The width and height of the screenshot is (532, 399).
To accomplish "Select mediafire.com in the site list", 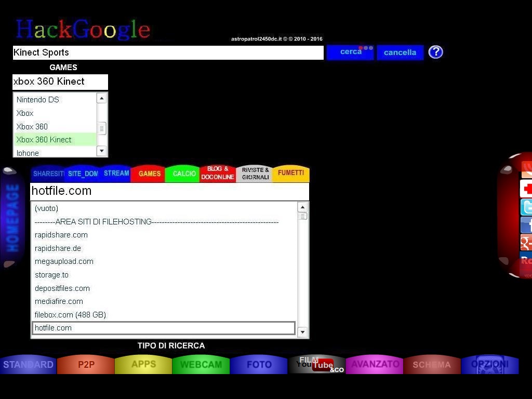I will [164, 302].
